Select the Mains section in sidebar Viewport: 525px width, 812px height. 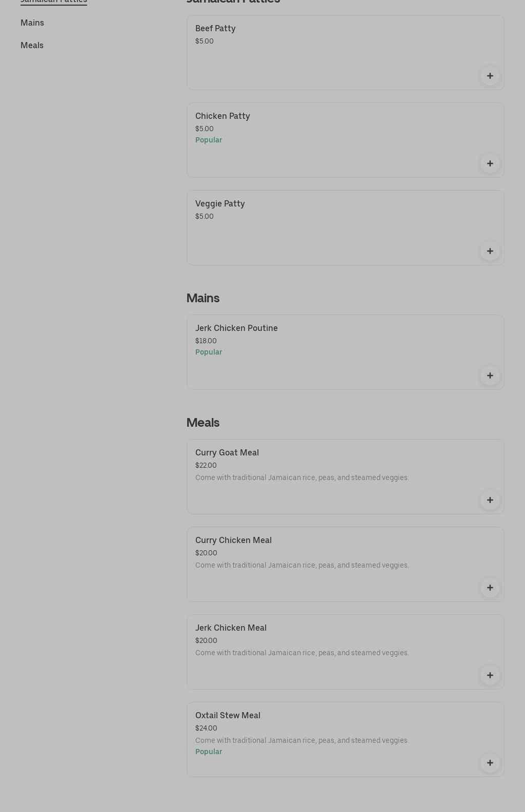[32, 23]
